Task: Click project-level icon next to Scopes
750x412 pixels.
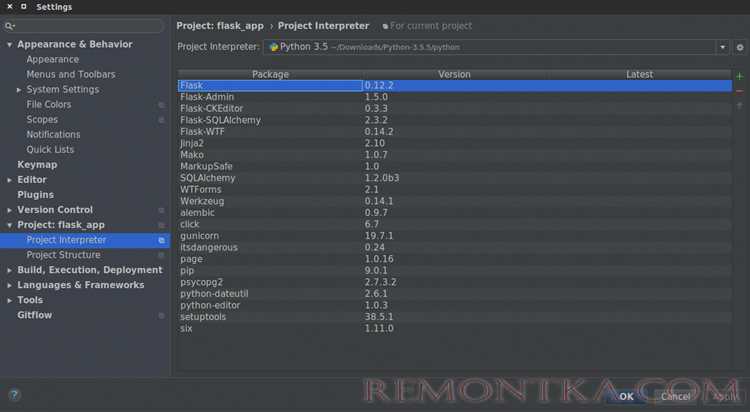Action: click(162, 120)
